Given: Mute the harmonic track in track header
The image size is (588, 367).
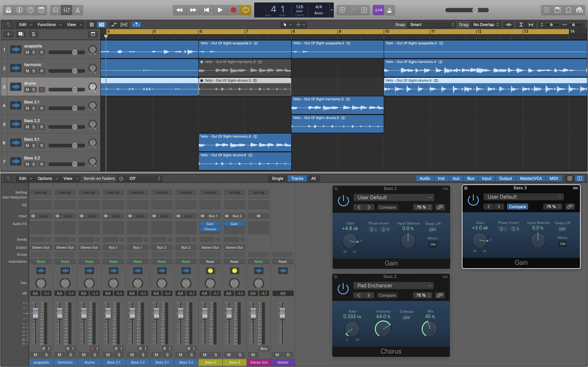Looking at the screenshot, I should click(x=27, y=71).
